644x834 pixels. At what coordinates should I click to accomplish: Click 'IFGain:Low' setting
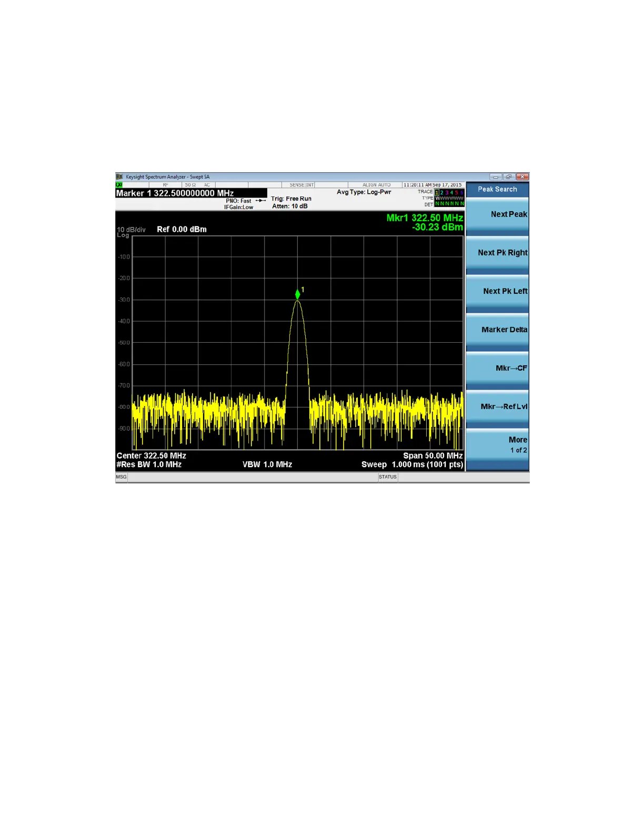click(x=239, y=207)
